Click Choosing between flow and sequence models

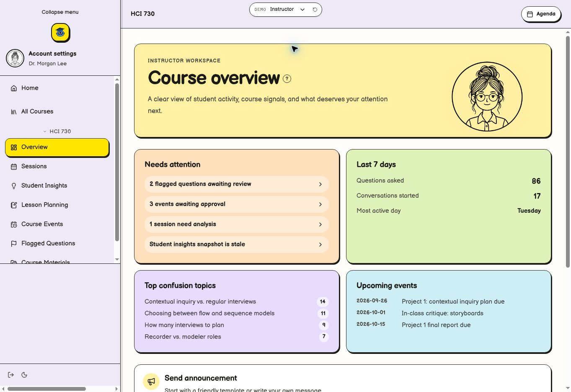pyautogui.click(x=209, y=313)
